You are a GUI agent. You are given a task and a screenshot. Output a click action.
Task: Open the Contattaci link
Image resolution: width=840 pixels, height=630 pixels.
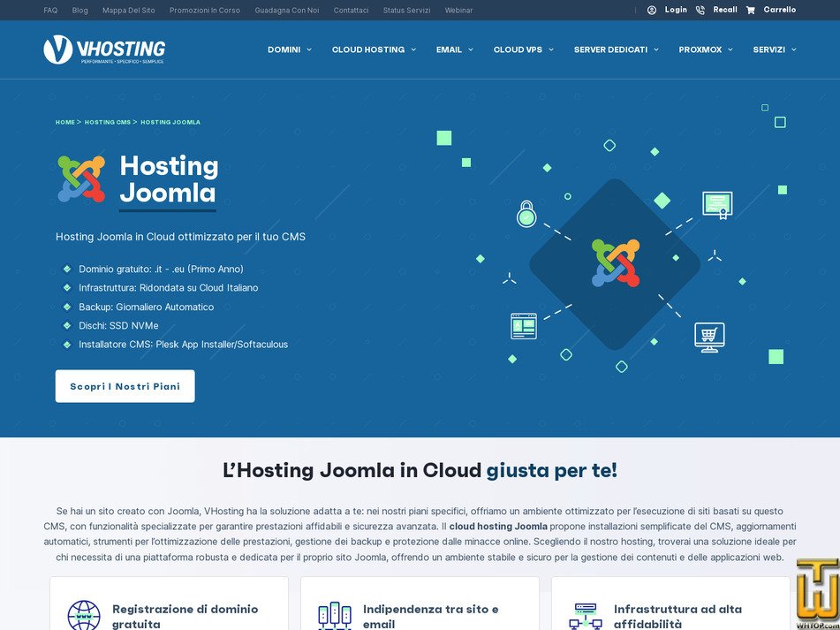351,10
